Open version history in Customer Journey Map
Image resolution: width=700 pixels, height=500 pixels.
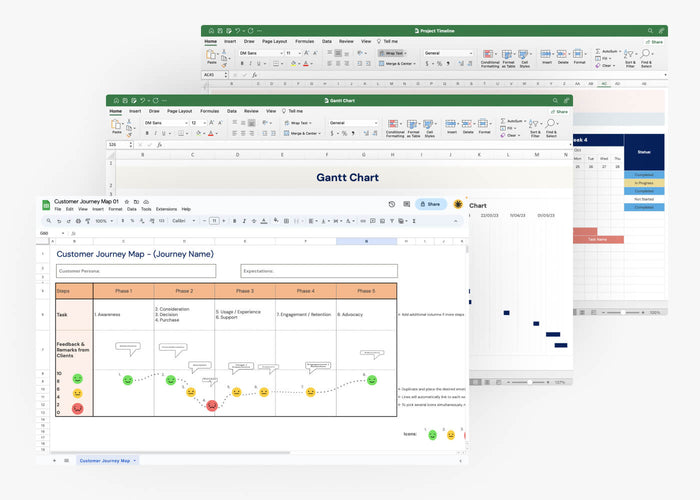point(391,204)
